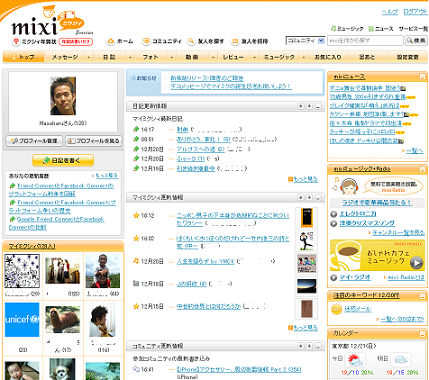Image resolution: width=429 pixels, height=380 pixels.
Task: Collapse the カレンダー panel
Action: 422,333
